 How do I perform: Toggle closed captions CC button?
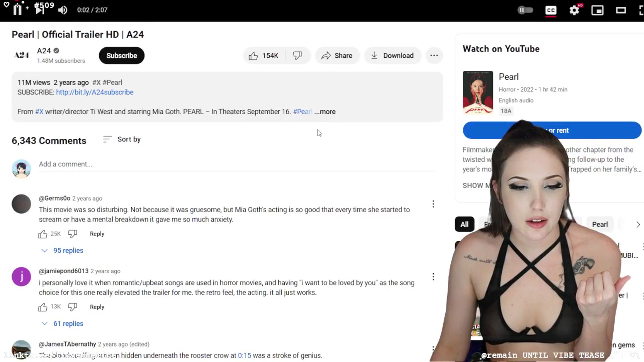pyautogui.click(x=551, y=10)
